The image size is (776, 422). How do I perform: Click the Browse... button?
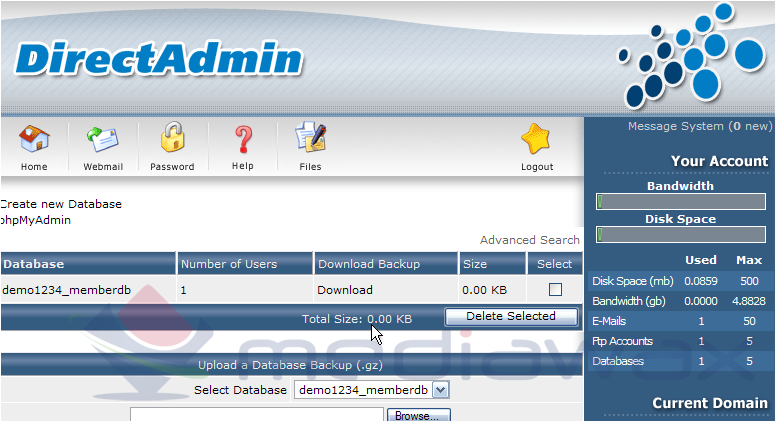click(418, 416)
